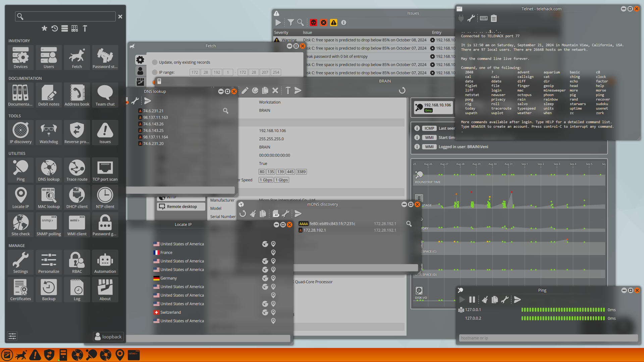The image size is (644, 362).
Task: Select the 98.137.11.163 DNS record
Action: [155, 117]
